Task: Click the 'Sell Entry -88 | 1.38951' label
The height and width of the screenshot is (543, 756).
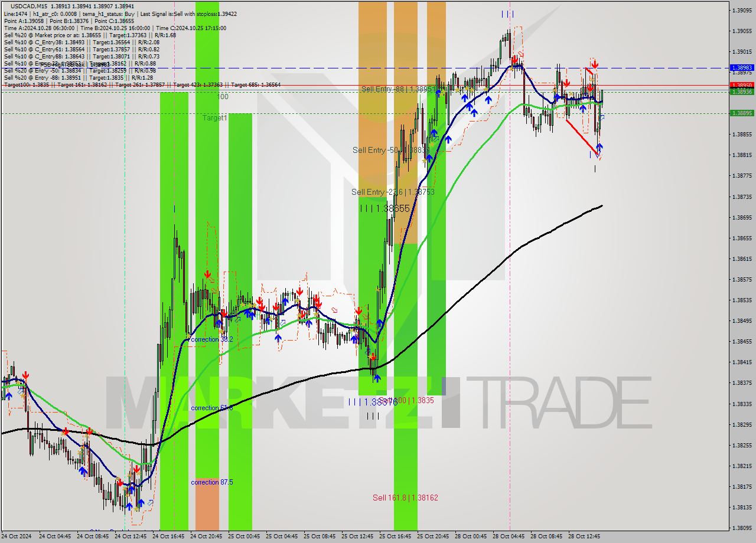Action: pyautogui.click(x=398, y=89)
